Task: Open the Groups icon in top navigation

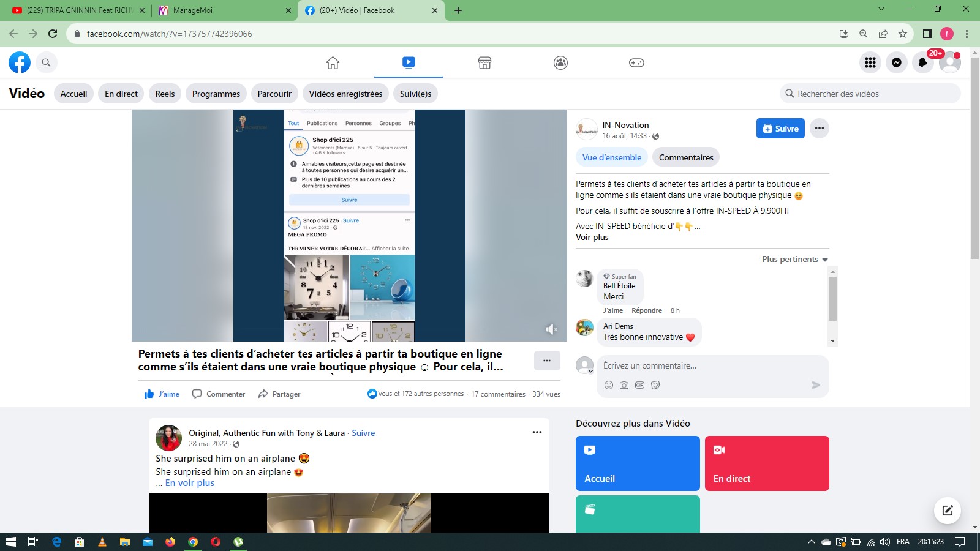Action: (560, 62)
